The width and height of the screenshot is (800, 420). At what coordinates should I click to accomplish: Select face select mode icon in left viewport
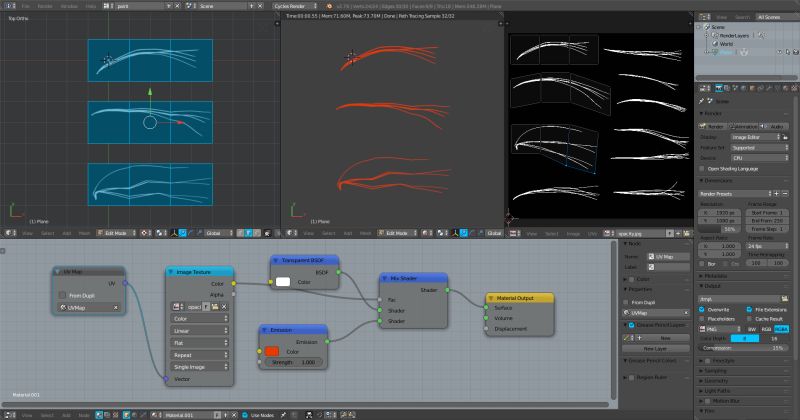tap(257, 233)
